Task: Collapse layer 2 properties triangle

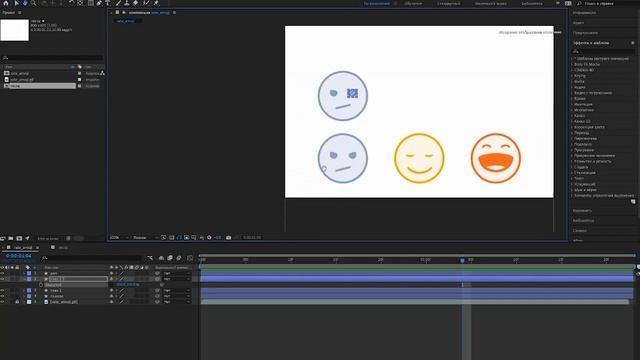Action: point(24,279)
